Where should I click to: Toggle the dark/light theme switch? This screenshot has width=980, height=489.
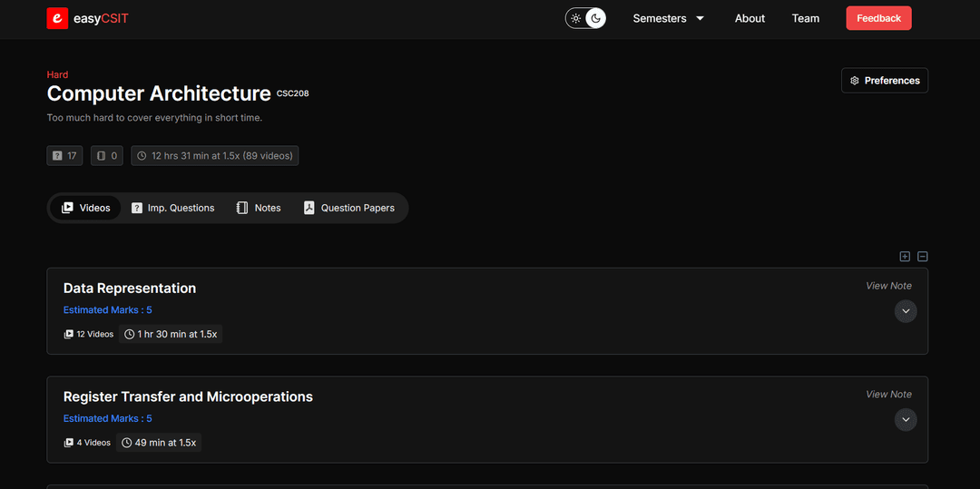tap(585, 18)
